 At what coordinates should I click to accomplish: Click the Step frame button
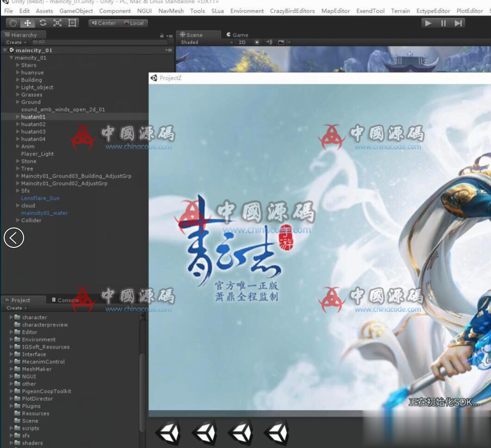point(458,23)
